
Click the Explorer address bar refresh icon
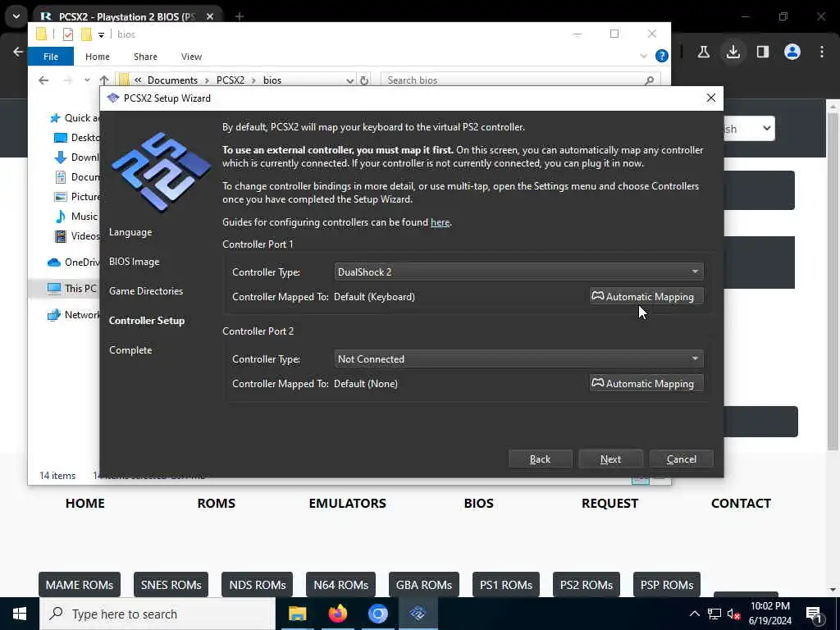click(364, 80)
